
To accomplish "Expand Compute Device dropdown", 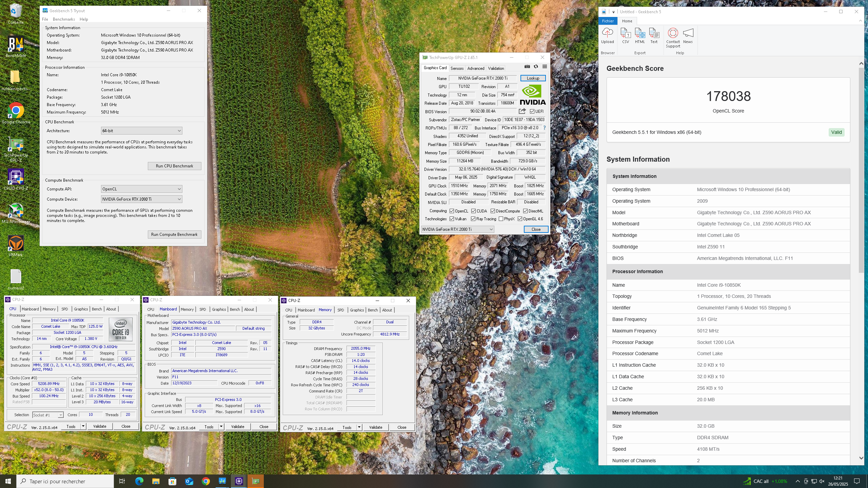I will [141, 199].
